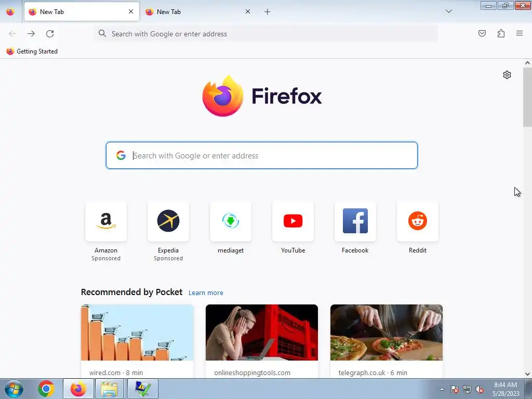
Task: Open the Windows Start menu
Action: tap(14, 389)
